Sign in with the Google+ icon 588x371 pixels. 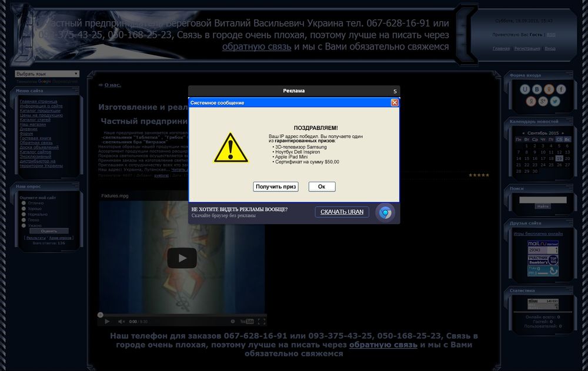pyautogui.click(x=543, y=101)
